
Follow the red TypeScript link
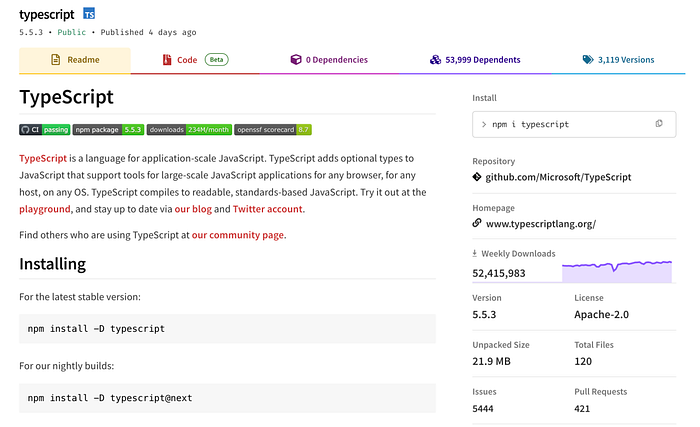[43, 158]
